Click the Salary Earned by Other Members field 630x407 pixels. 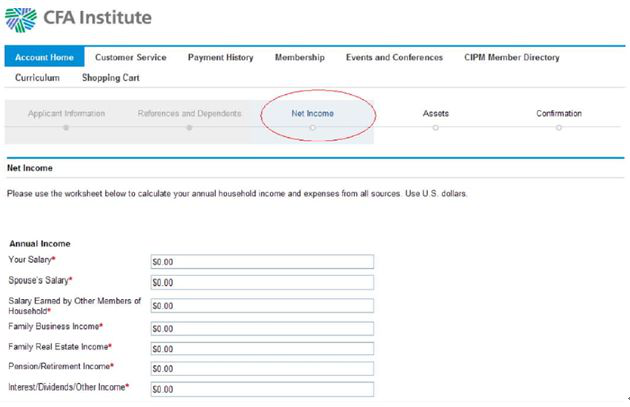click(261, 306)
